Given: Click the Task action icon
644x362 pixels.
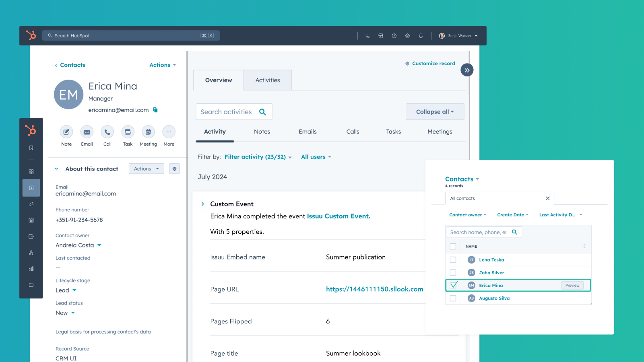Looking at the screenshot, I should 128,132.
